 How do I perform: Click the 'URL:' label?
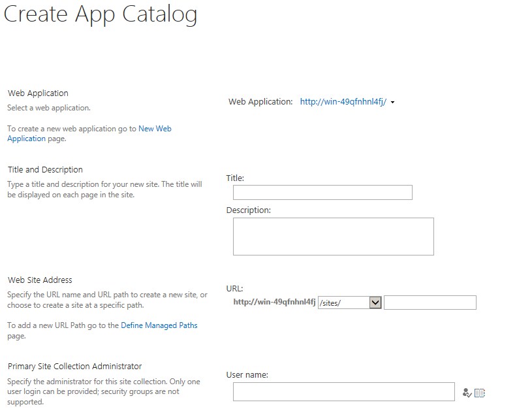point(234,288)
